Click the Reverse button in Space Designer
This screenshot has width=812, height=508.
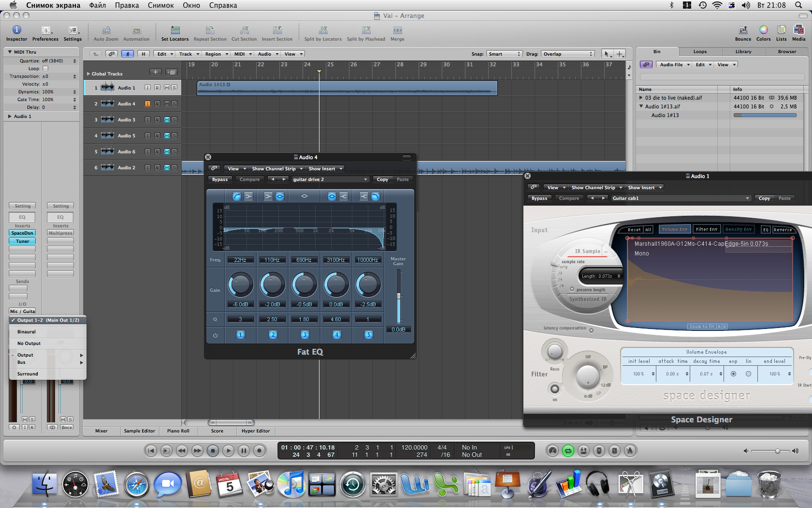click(x=783, y=229)
